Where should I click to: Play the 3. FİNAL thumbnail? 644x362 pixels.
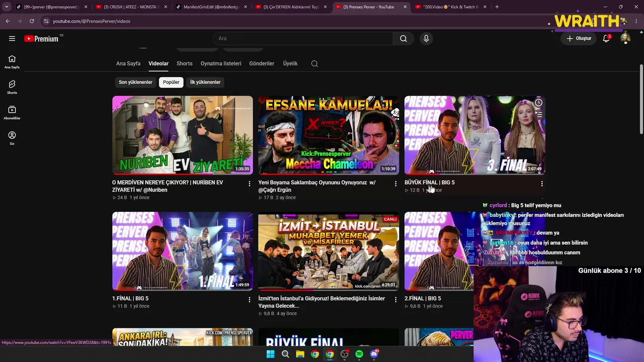point(475,135)
